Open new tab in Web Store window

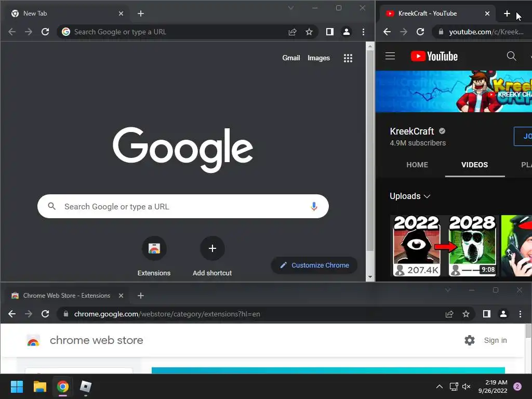click(141, 296)
